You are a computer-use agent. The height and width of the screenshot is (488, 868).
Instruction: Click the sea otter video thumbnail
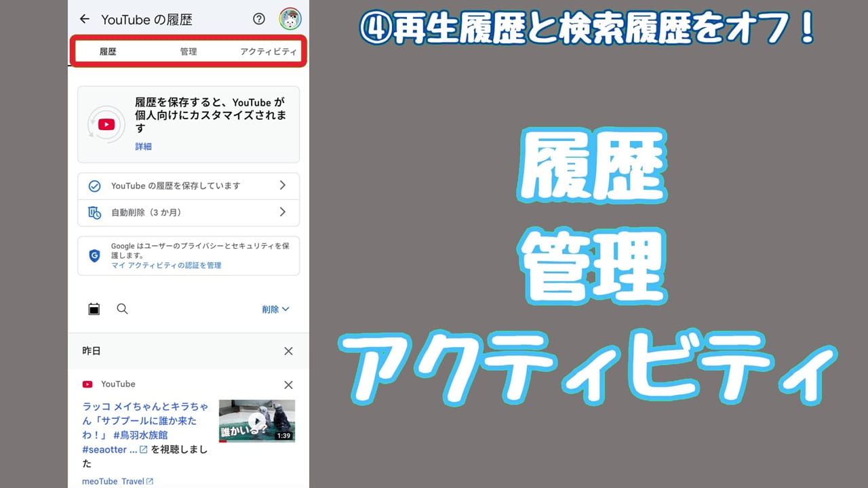[257, 421]
